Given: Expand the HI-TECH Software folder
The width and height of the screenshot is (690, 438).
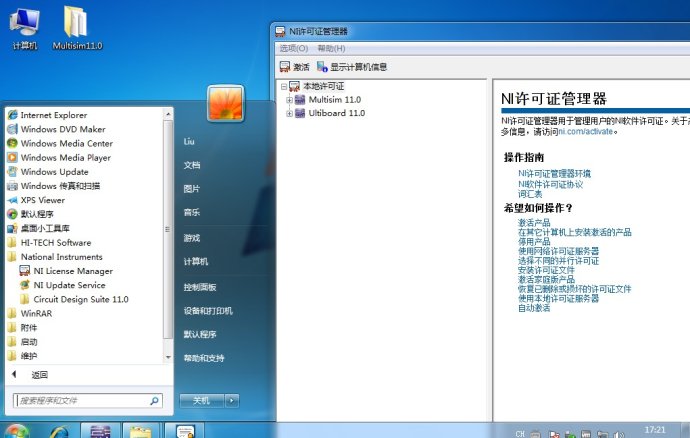Looking at the screenshot, I should coord(49,243).
